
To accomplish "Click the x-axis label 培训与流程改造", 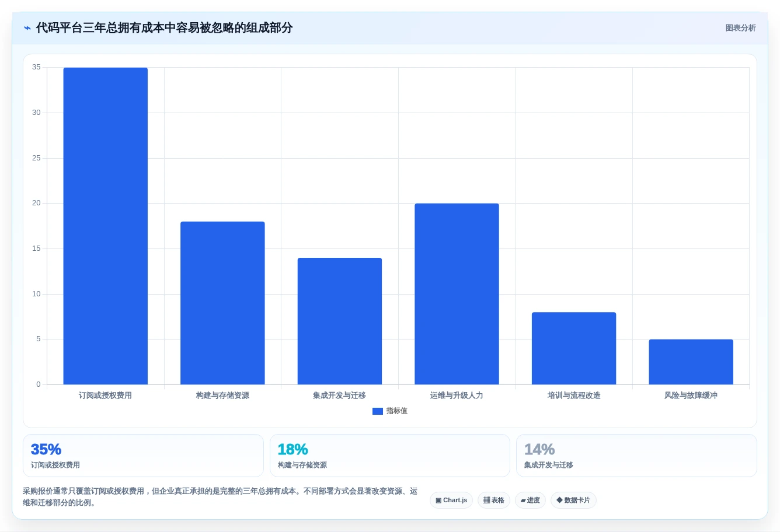I will [574, 395].
